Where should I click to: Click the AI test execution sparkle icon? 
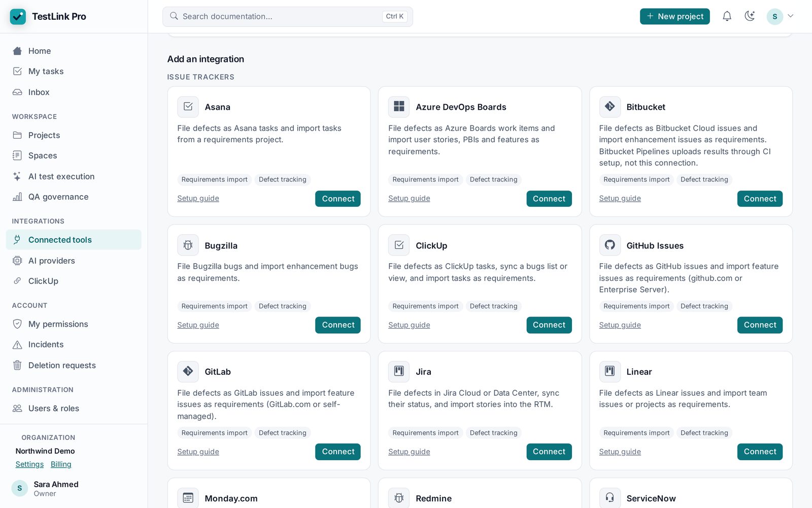coord(17,176)
